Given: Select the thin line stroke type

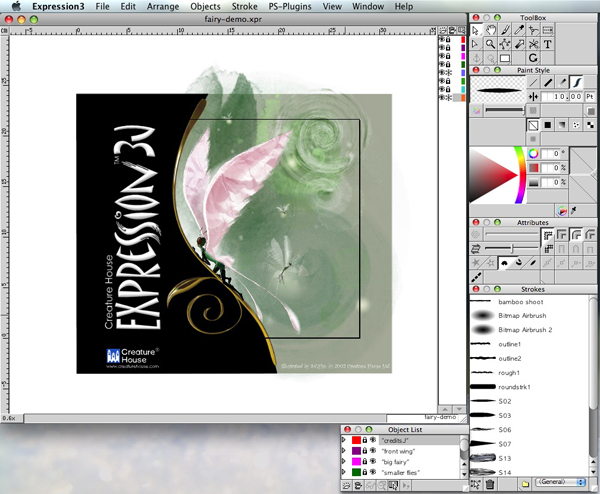Looking at the screenshot, I should 533,82.
